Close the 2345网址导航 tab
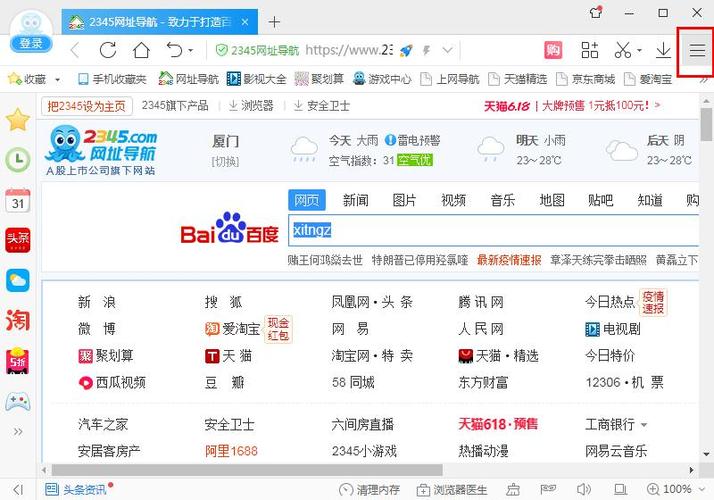The height and width of the screenshot is (500, 714). point(245,22)
